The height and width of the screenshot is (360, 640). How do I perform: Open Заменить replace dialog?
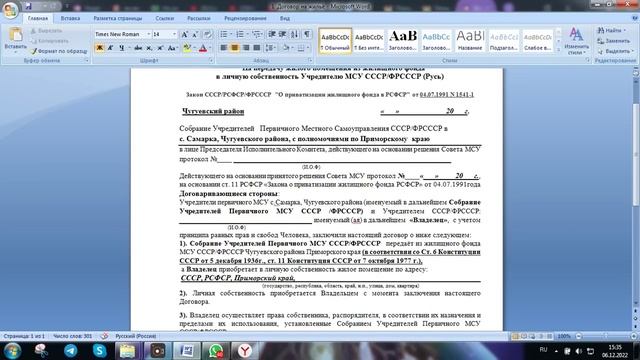click(x=613, y=41)
